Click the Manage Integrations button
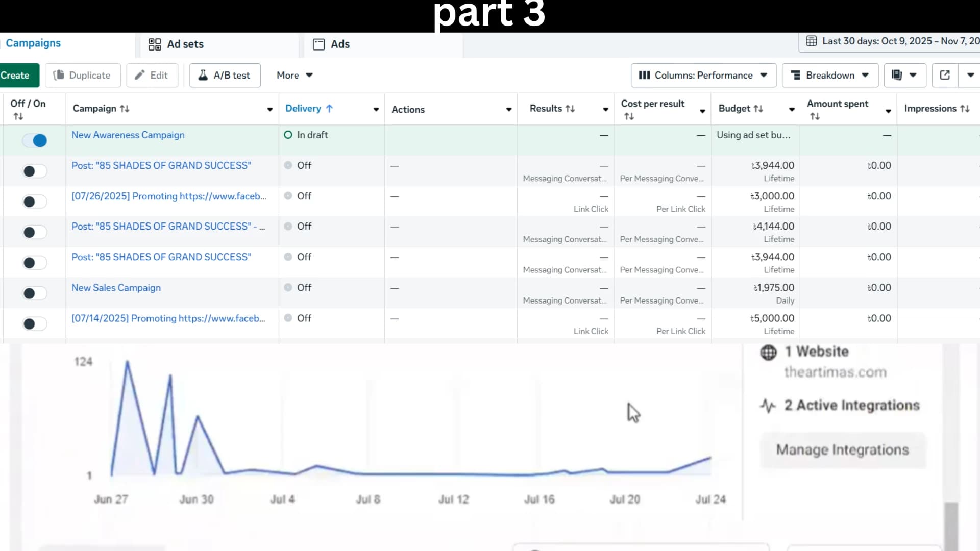 (x=843, y=450)
